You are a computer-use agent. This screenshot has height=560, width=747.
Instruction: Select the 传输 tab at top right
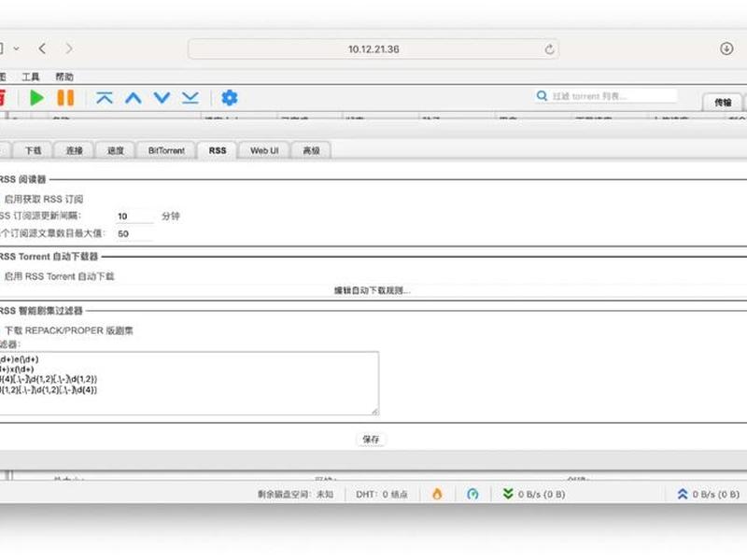point(722,103)
